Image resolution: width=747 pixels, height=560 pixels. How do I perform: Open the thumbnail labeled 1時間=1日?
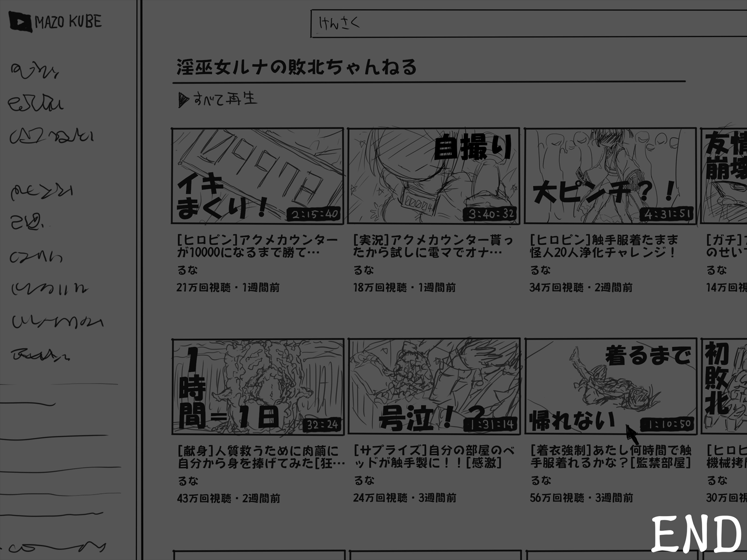[x=258, y=386]
